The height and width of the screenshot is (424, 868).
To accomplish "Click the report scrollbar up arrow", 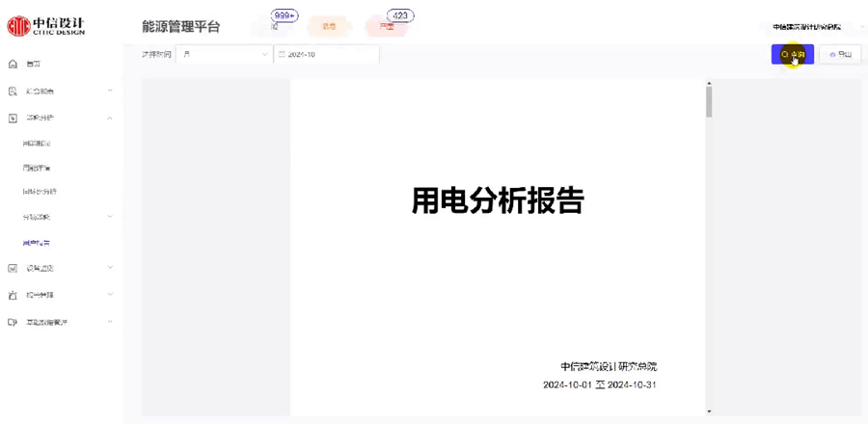I will pyautogui.click(x=709, y=84).
